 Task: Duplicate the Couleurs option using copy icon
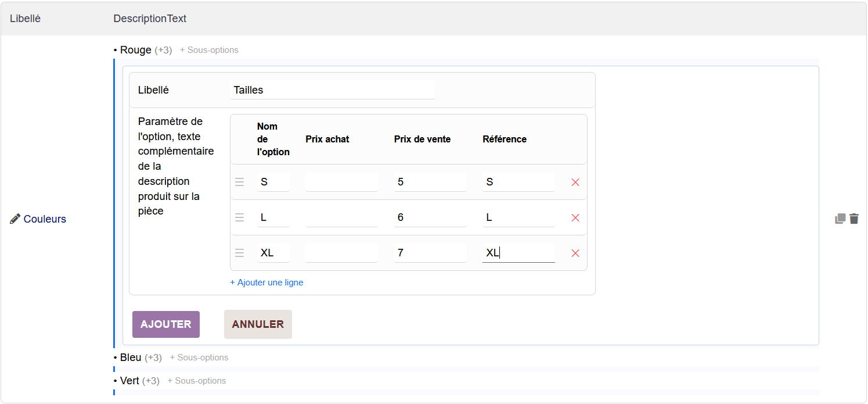(x=840, y=219)
